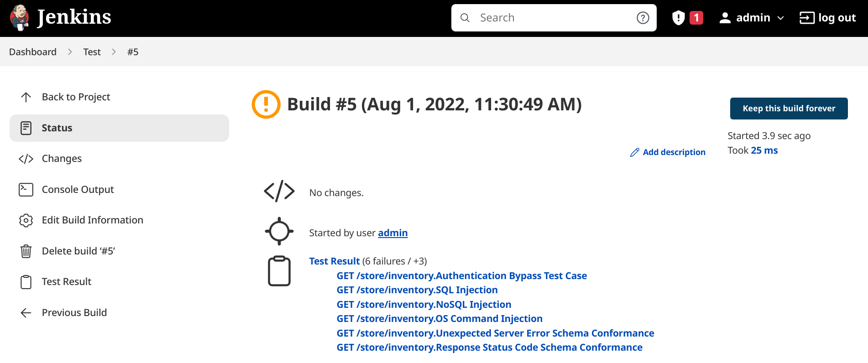868x363 pixels.
Task: Click the search magnifier icon
Action: pyautogui.click(x=465, y=17)
